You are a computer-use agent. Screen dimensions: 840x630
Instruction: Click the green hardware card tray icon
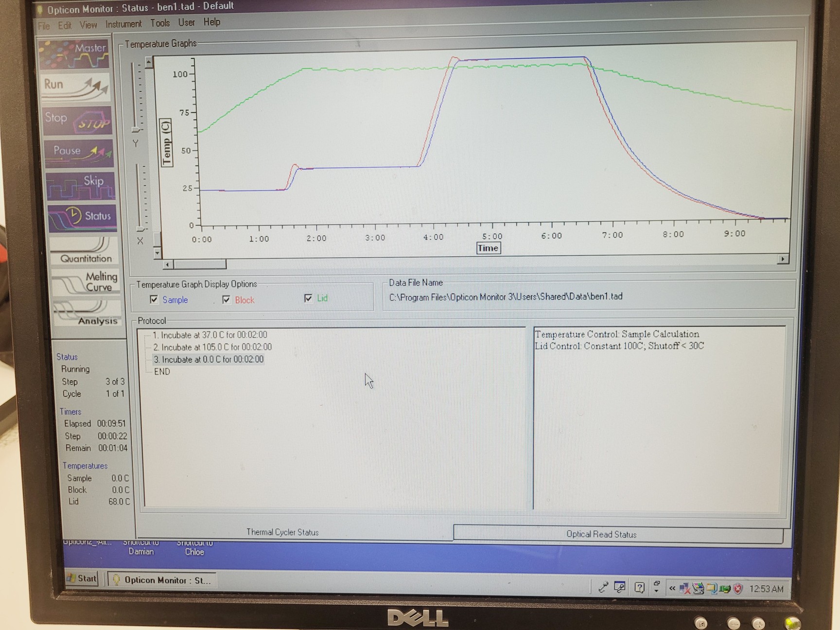pyautogui.click(x=725, y=589)
